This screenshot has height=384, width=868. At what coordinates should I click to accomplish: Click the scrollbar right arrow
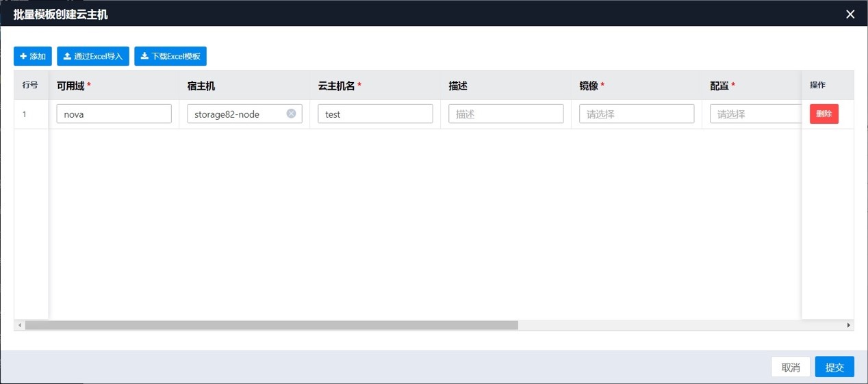coord(849,325)
